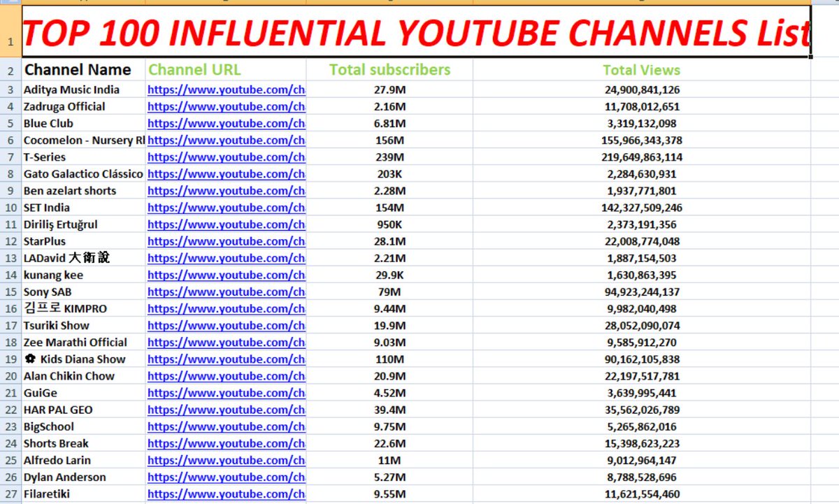
Task: Select the 156M subscribers cell
Action: click(389, 140)
